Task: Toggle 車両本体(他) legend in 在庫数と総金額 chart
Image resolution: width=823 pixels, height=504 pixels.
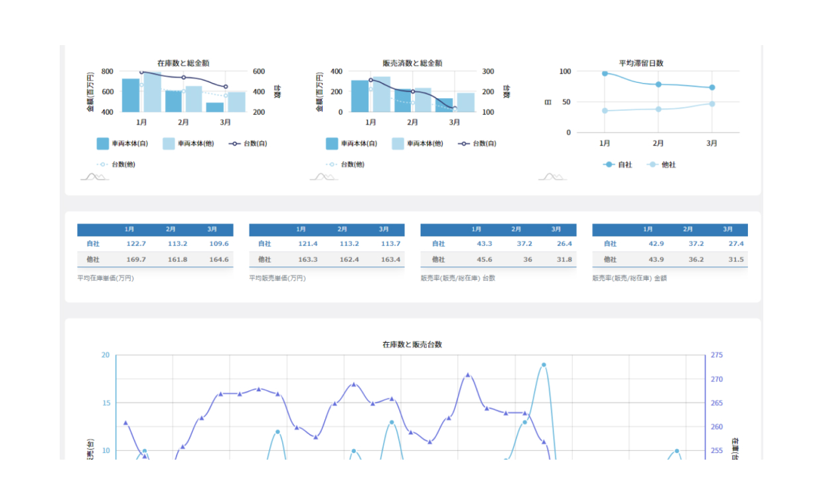Action: click(x=187, y=143)
